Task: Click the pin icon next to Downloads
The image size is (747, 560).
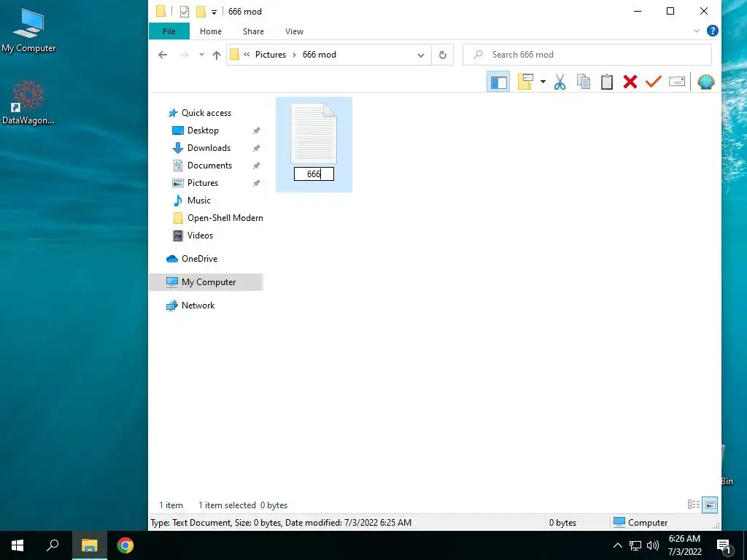Action: click(x=256, y=148)
